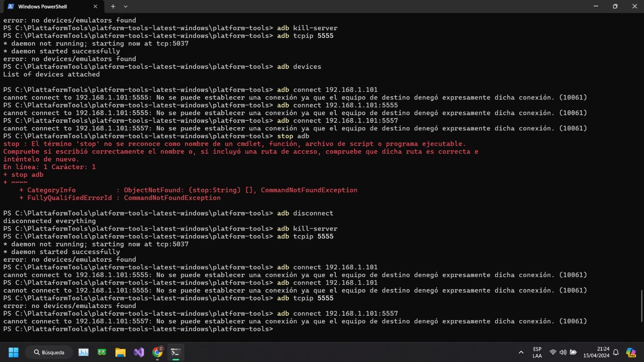The image size is (644, 362).
Task: Open the landscape widget icon in taskbar
Action: (x=83, y=352)
